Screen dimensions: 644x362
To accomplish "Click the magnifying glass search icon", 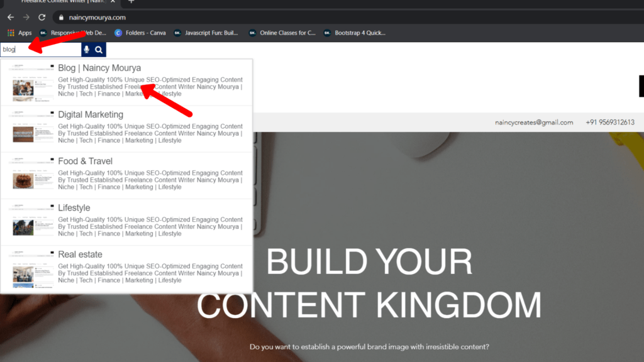I will coord(99,49).
